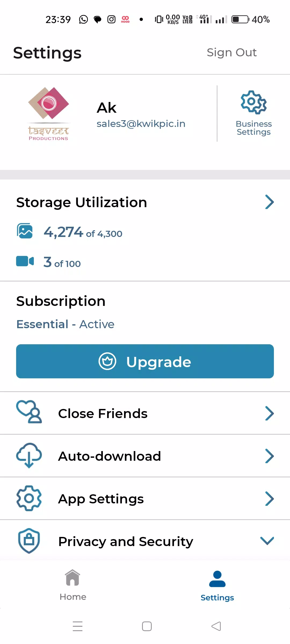This screenshot has width=290, height=644.
Task: Tap the Privacy and Security shield icon
Action: click(x=29, y=540)
